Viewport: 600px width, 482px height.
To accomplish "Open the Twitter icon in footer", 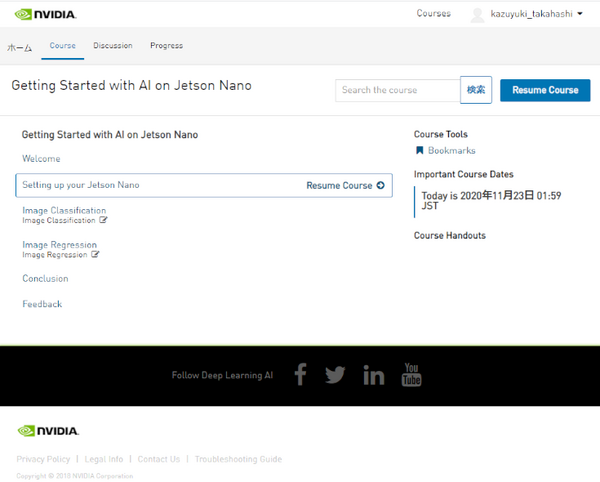I will (x=335, y=375).
